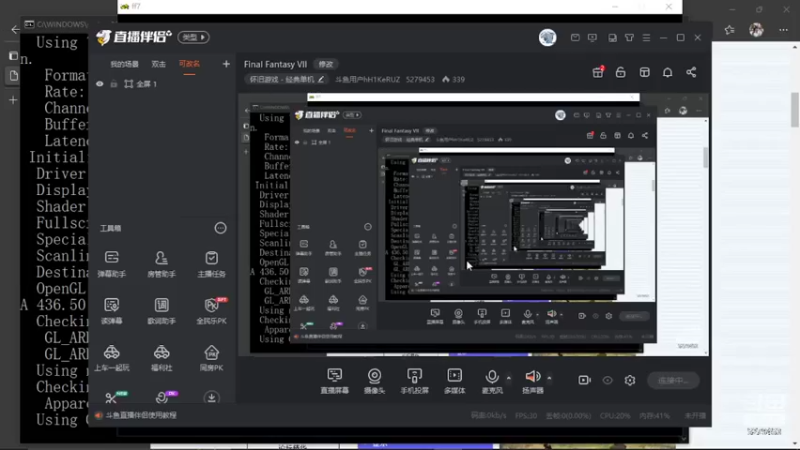
Task: Open the 斗鱼直播伴侣使用教程 tutorial link
Action: [x=140, y=415]
